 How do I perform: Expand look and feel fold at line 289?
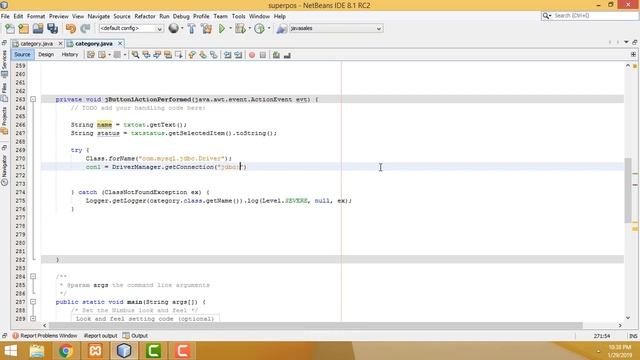pos(33,318)
